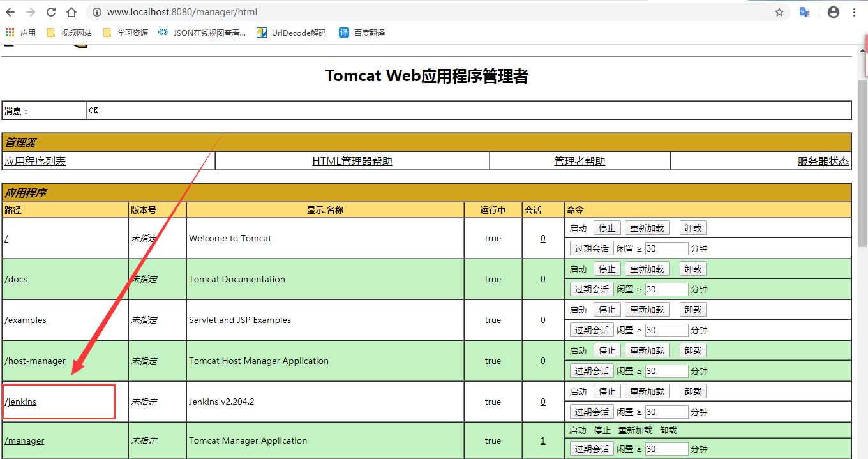Undeploy the root / application with 卸载
Viewport: 868px width, 459px height.
[x=693, y=228]
